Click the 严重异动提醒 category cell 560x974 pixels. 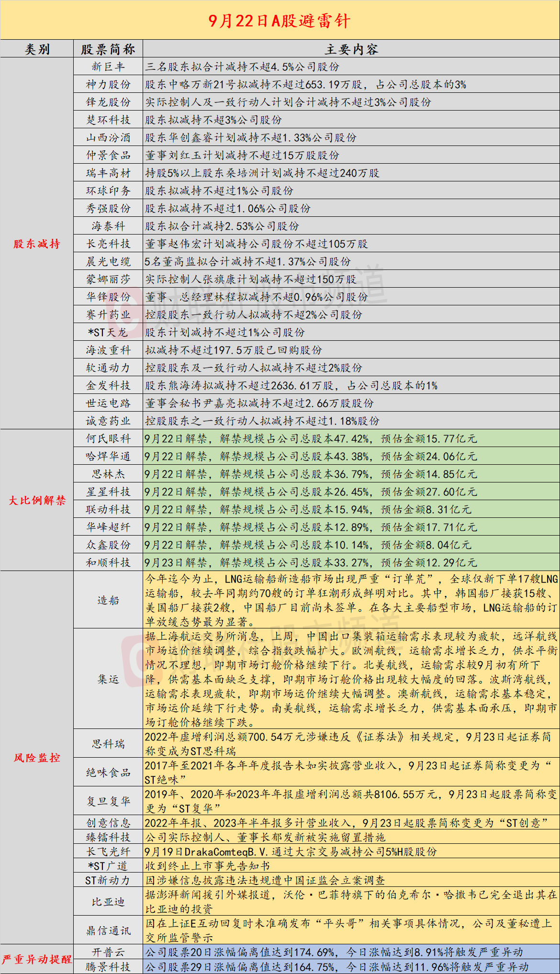coord(37,959)
